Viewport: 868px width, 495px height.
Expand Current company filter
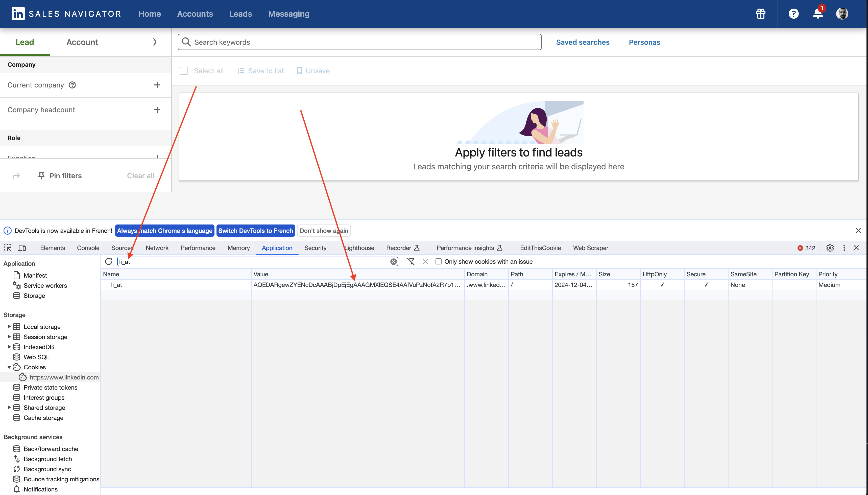(157, 85)
